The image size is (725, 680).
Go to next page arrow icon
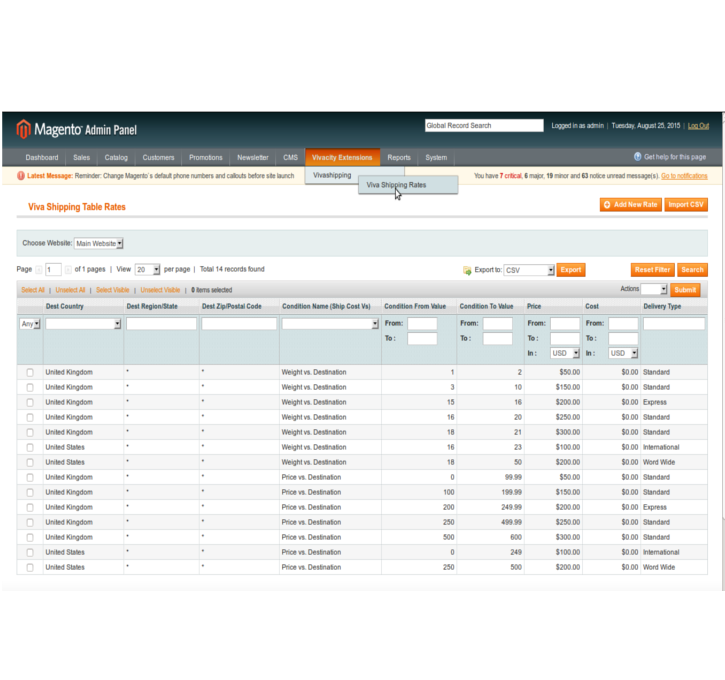coord(68,270)
